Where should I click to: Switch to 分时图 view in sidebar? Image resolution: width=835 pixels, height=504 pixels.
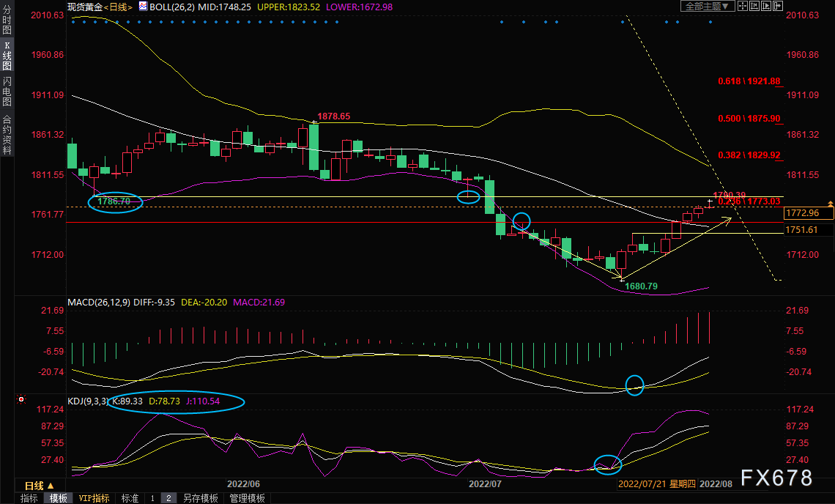[x=7, y=20]
